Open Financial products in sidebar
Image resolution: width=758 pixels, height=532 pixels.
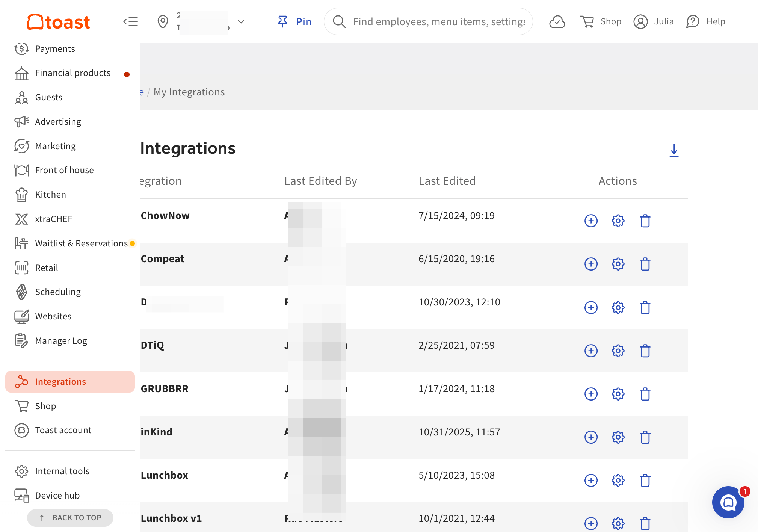(70, 73)
